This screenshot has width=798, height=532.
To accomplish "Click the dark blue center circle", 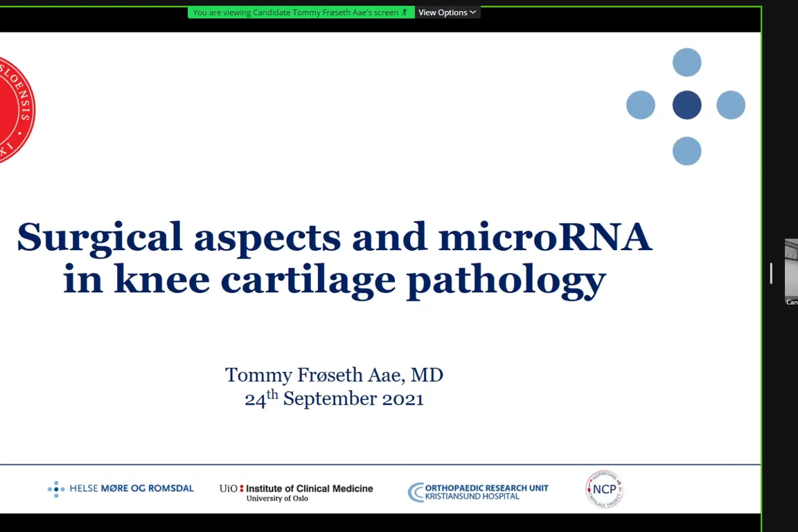I will 686,105.
